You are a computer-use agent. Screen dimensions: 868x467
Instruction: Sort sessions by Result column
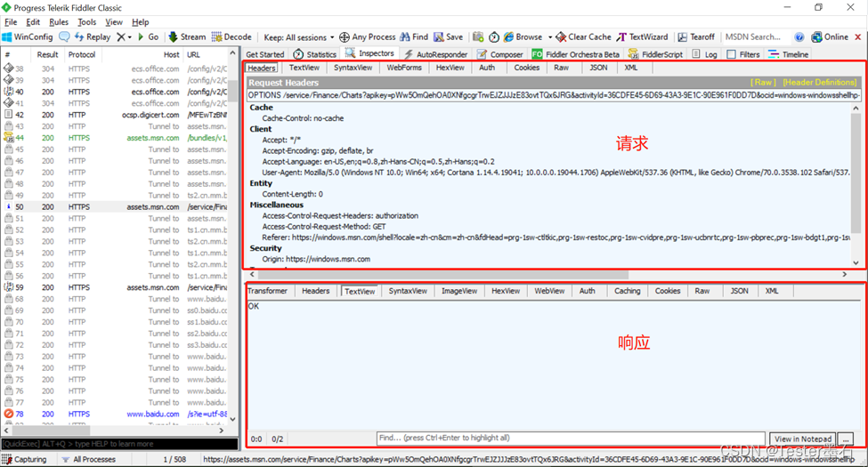point(47,55)
